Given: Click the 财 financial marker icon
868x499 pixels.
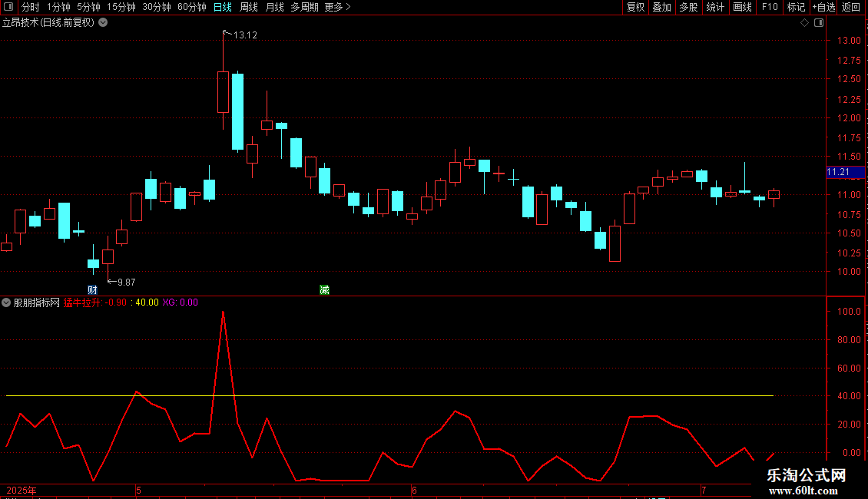Looking at the screenshot, I should 92,290.
